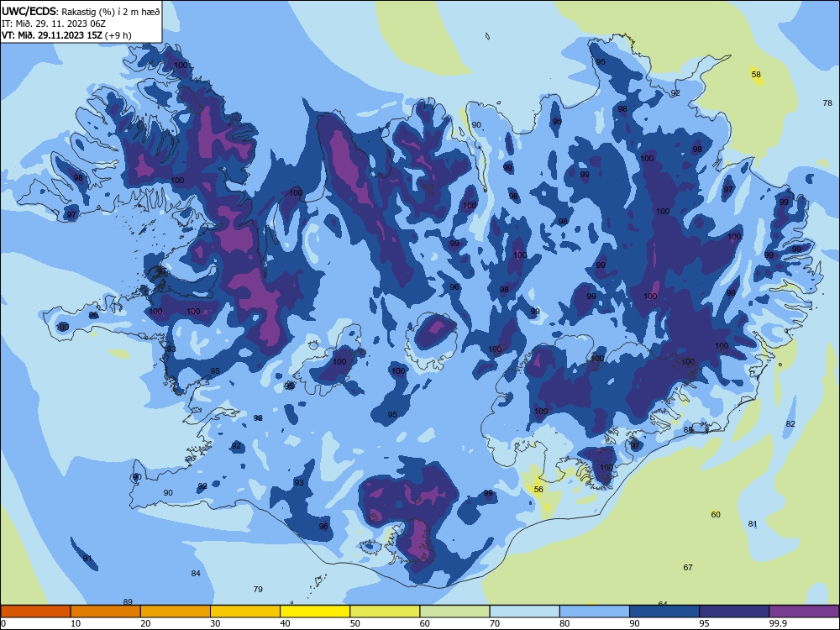Screen dimensions: 840x630
Task: Click the value 56 on the yellow patch inland
Action: [x=538, y=489]
